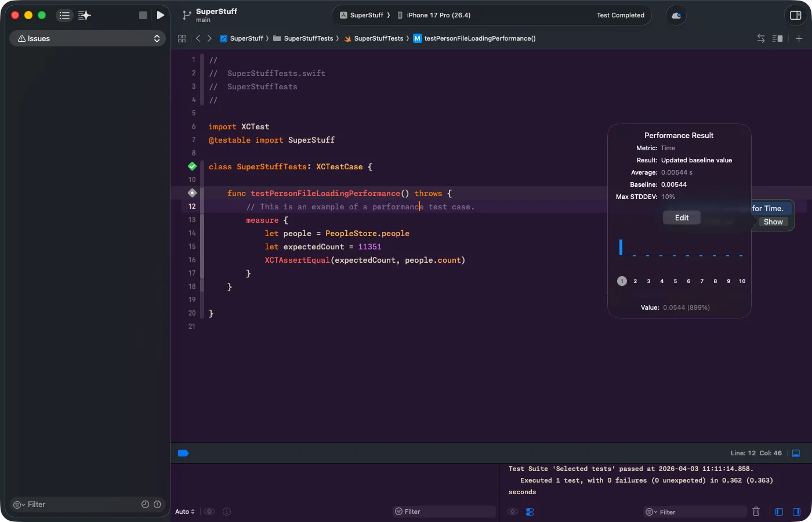Open the coding assistant sparkle icon
Image resolution: width=812 pixels, height=522 pixels.
pyautogui.click(x=85, y=16)
